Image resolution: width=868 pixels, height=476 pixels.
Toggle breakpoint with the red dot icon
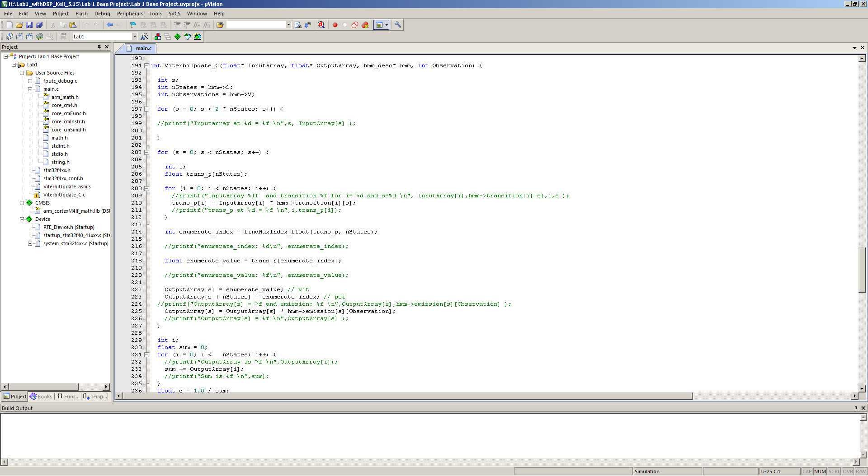pyautogui.click(x=335, y=25)
